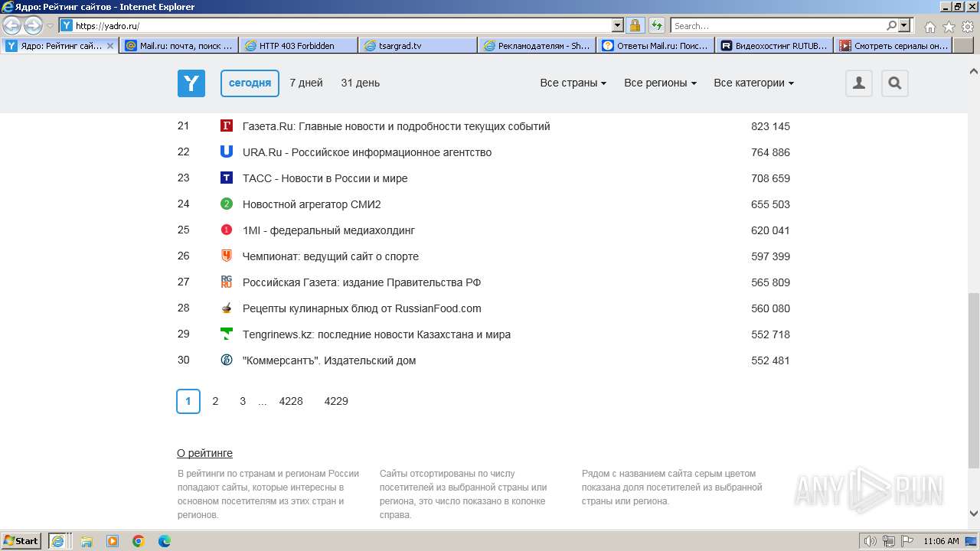Select the сегодня period toggle
Image resolution: width=980 pixels, height=551 pixels.
coord(250,83)
